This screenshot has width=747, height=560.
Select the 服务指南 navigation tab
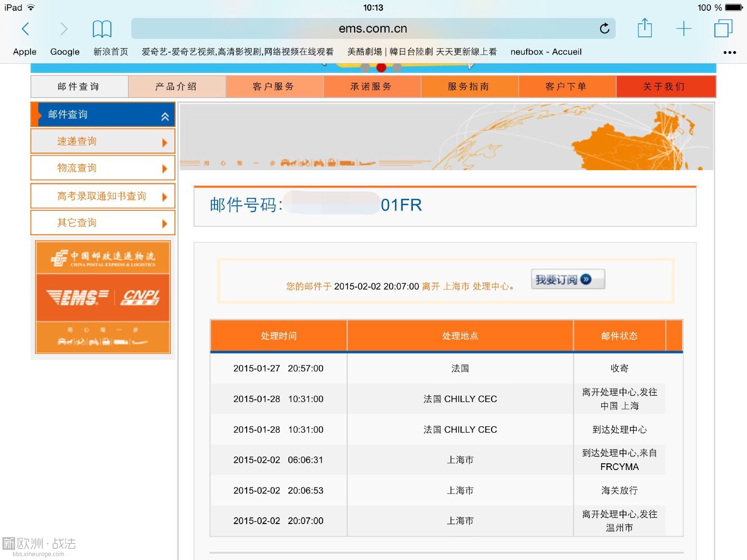470,87
